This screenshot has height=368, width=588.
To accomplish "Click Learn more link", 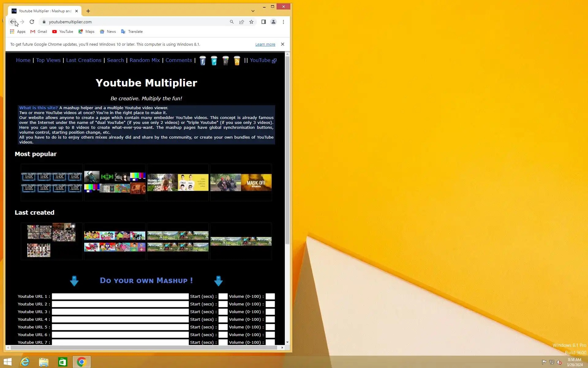I will (x=265, y=44).
